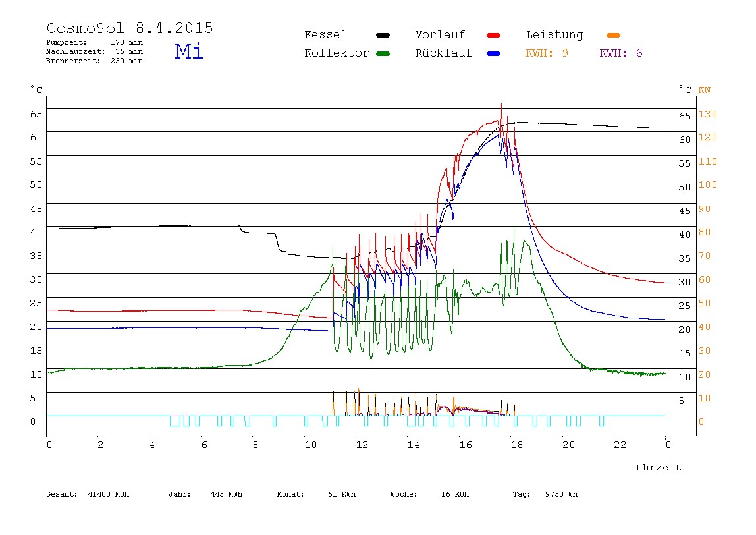Image resolution: width=756 pixels, height=535 pixels.
Task: Click the blue weekday label "Mi"
Action: [190, 51]
